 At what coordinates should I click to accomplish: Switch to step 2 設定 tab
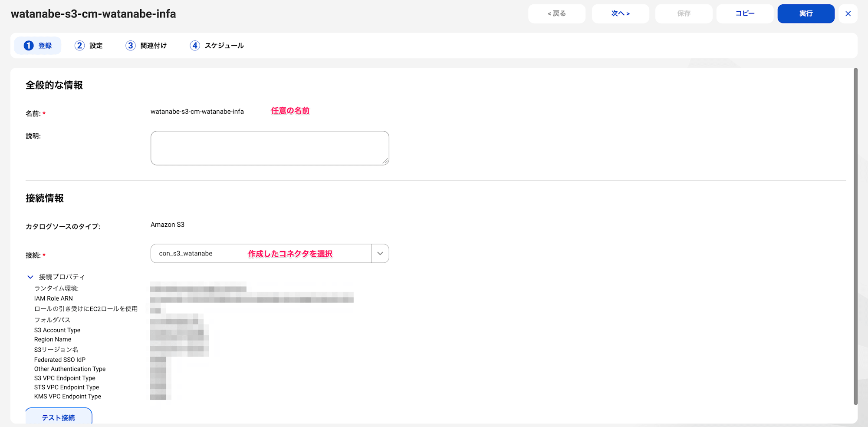89,46
